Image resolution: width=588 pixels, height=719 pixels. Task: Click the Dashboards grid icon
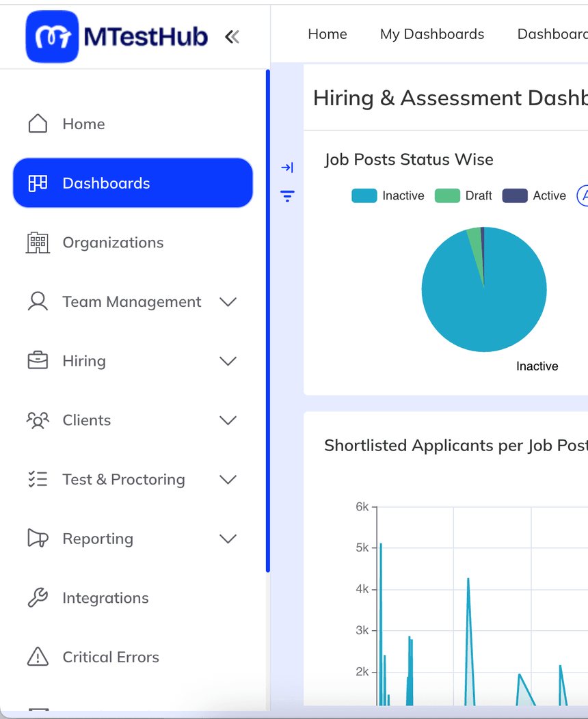38,183
